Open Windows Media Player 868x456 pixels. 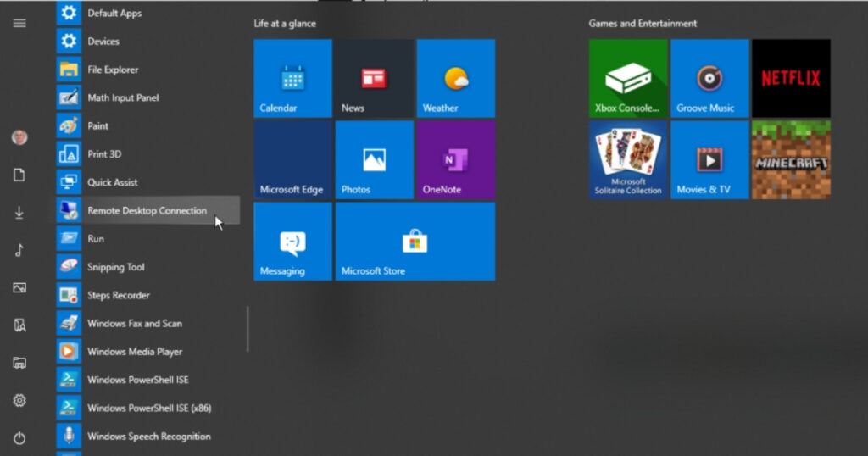pos(147,352)
